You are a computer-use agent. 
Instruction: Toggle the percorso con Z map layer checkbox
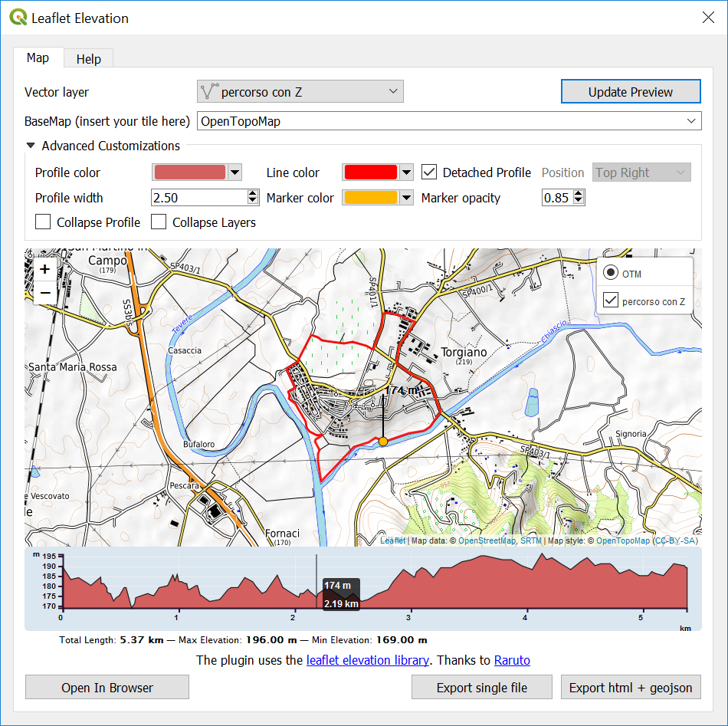coord(611,300)
